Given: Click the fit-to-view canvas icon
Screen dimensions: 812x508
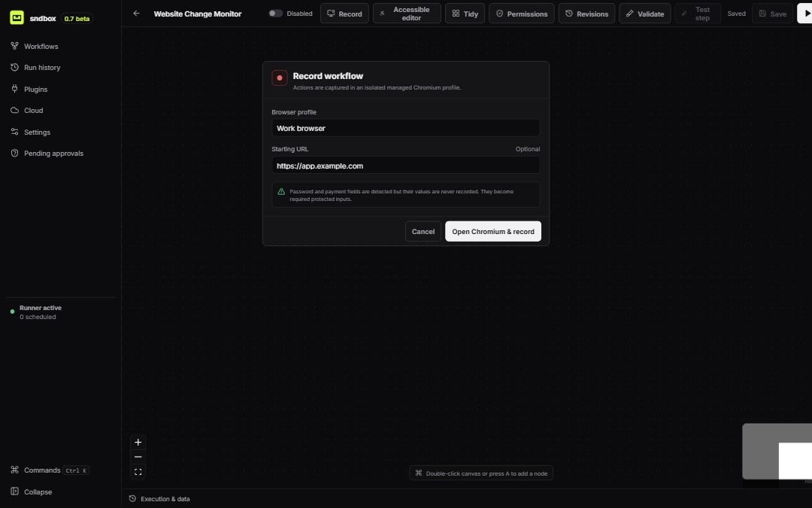Looking at the screenshot, I should tap(138, 472).
